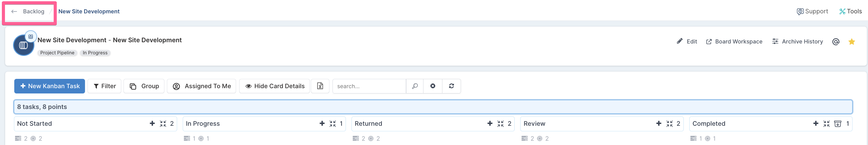Image resolution: width=868 pixels, height=145 pixels.
Task: Click the New Kanban Task button
Action: coord(50,86)
